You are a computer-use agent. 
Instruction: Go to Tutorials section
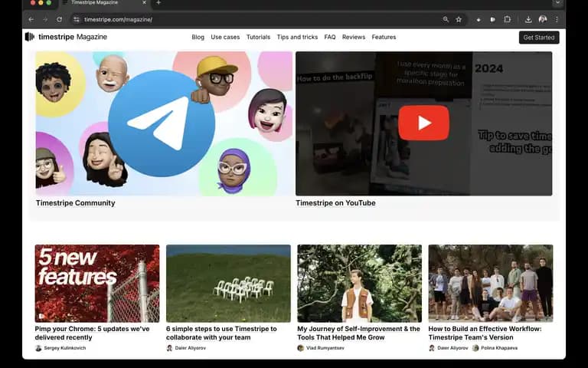(x=258, y=37)
